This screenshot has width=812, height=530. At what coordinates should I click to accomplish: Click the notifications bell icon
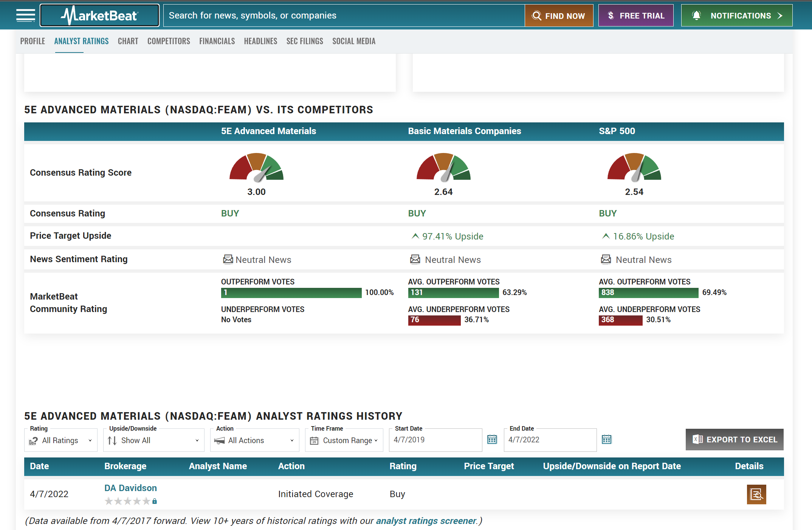[696, 15]
